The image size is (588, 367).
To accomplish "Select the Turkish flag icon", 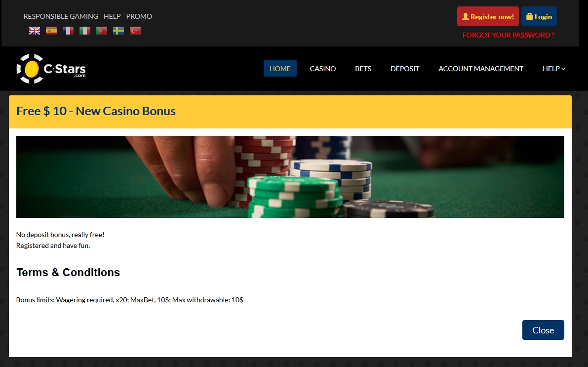I will tap(135, 31).
